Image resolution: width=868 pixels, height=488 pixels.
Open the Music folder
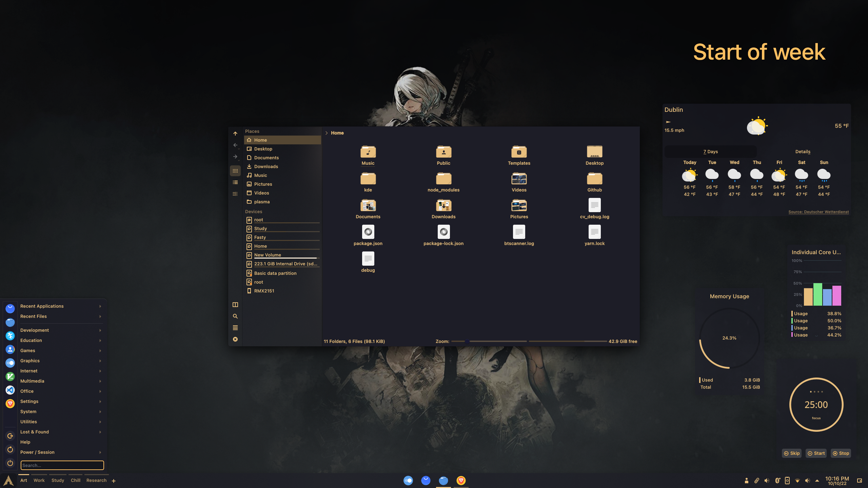(x=368, y=156)
